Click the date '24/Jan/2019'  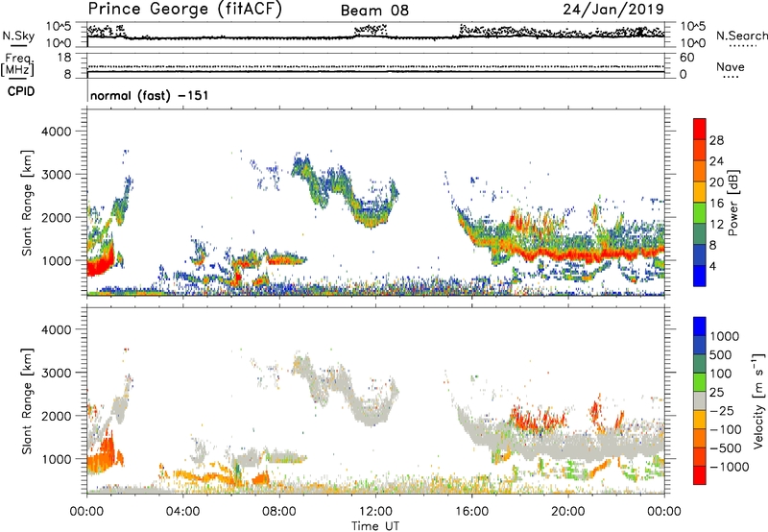pos(613,10)
